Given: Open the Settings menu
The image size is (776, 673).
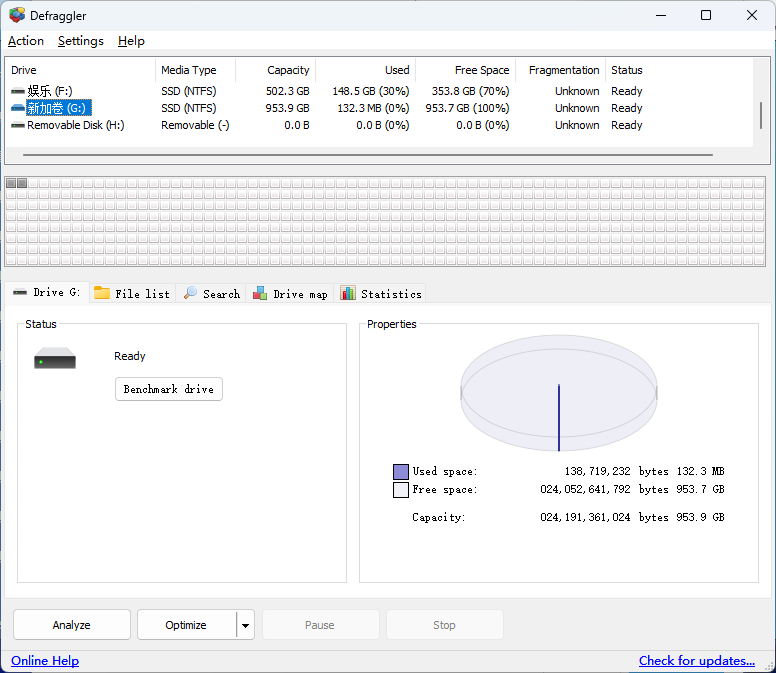Looking at the screenshot, I should point(81,41).
